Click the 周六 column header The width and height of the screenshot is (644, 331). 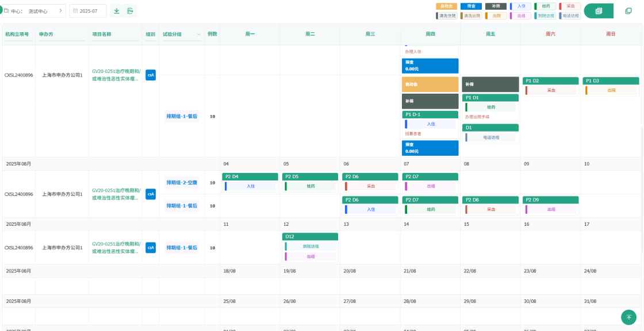click(550, 34)
